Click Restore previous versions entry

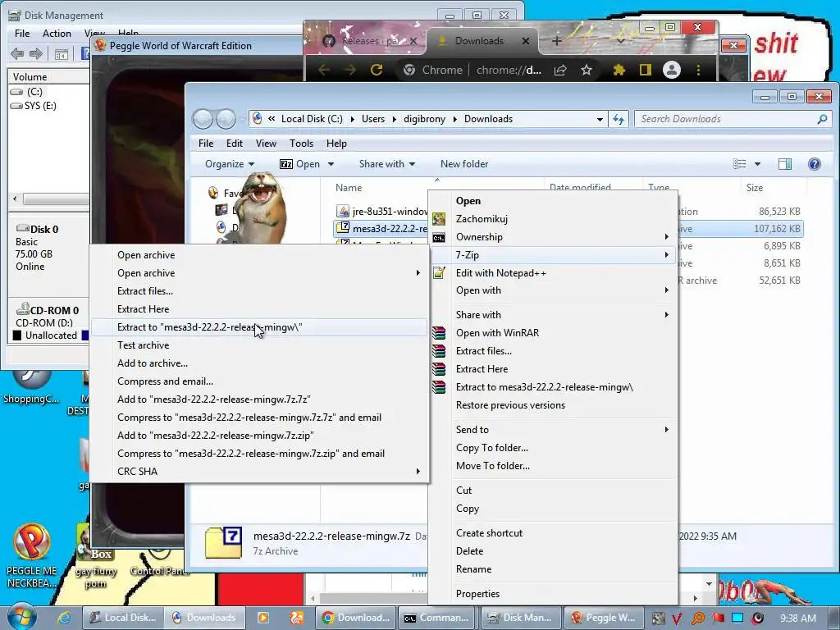[510, 405]
